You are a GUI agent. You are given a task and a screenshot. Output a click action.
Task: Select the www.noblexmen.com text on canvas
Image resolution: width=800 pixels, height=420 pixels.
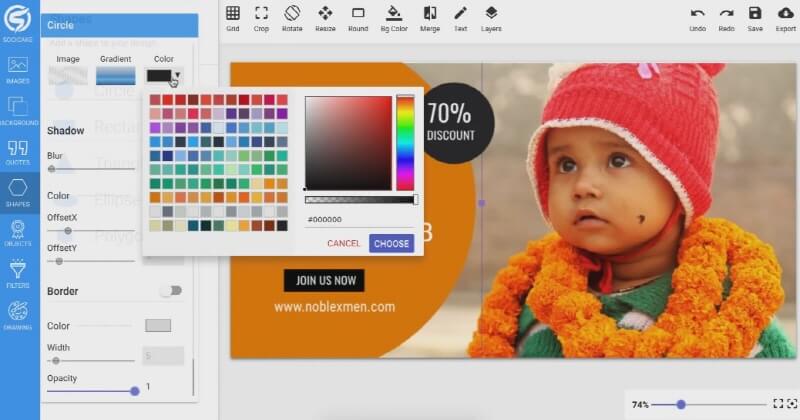click(334, 307)
